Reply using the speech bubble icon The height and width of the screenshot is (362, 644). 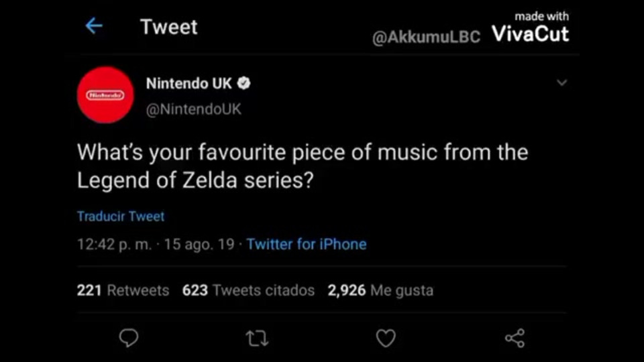[128, 338]
